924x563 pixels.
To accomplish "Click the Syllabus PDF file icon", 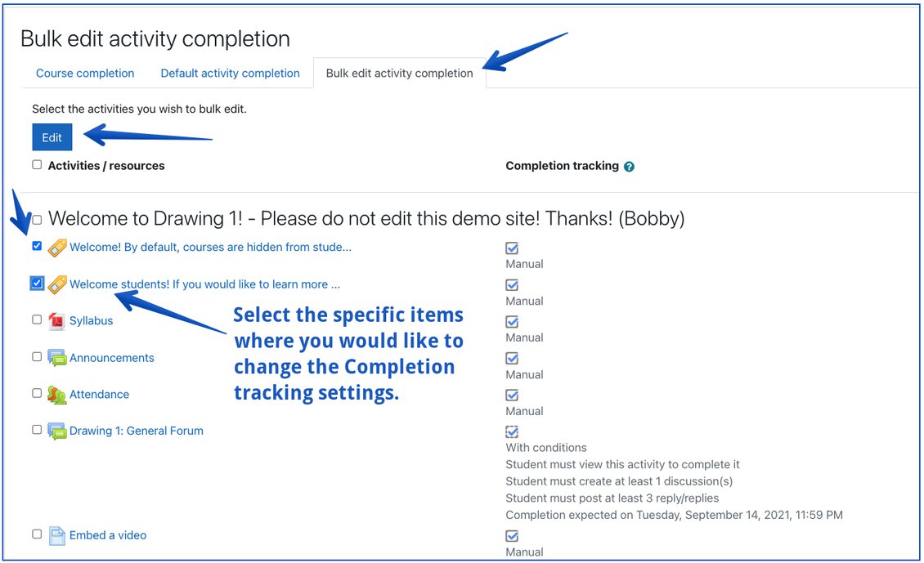I will pos(56,319).
